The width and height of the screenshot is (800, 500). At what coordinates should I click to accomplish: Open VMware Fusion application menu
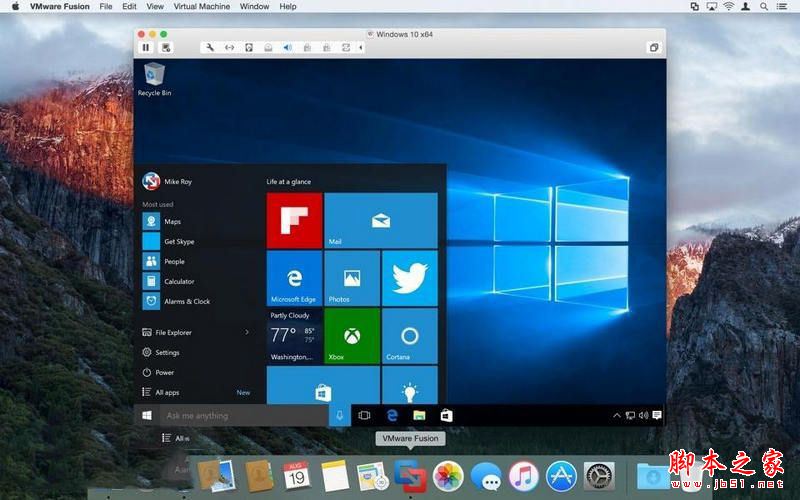(60, 6)
